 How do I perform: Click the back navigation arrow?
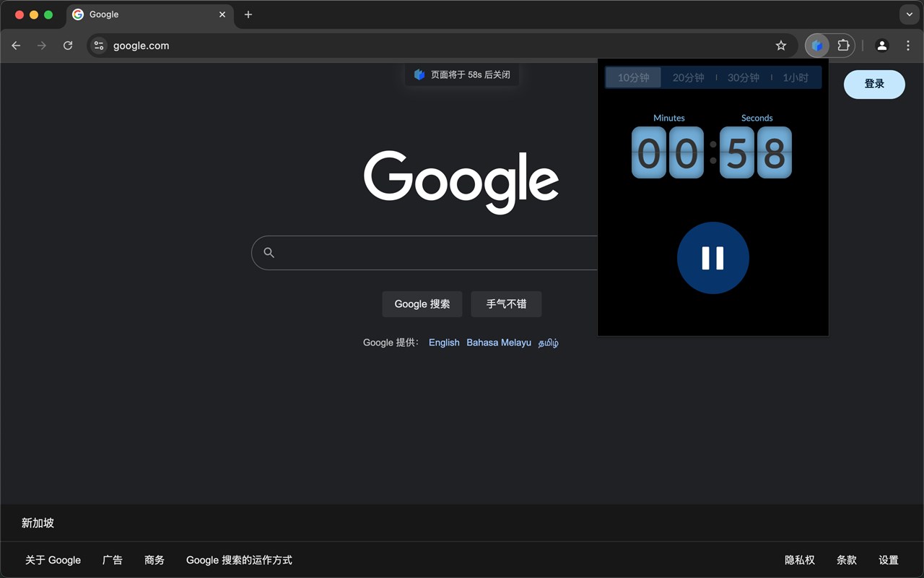(x=16, y=46)
